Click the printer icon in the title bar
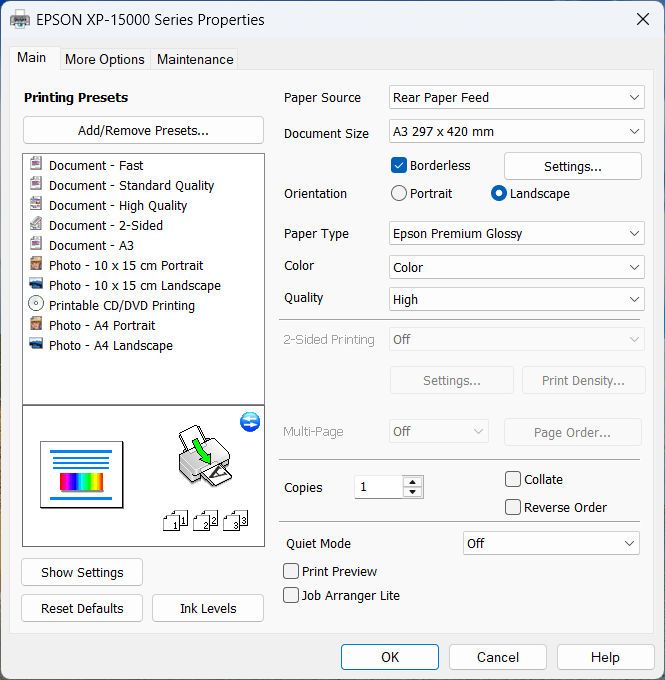 (x=20, y=20)
